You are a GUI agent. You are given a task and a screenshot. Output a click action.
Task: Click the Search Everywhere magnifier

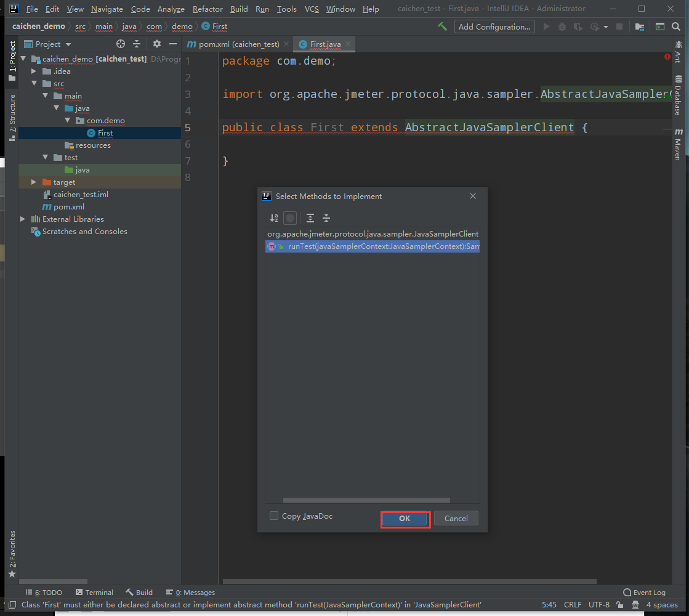(676, 27)
